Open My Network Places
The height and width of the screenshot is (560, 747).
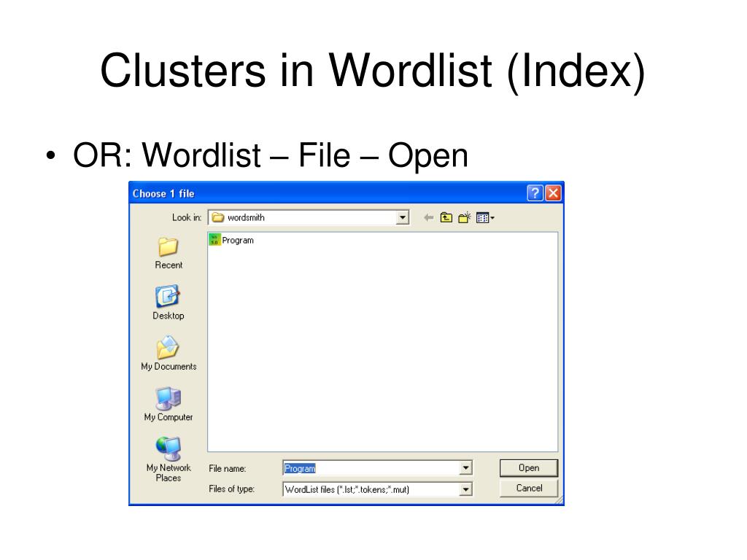point(169,449)
